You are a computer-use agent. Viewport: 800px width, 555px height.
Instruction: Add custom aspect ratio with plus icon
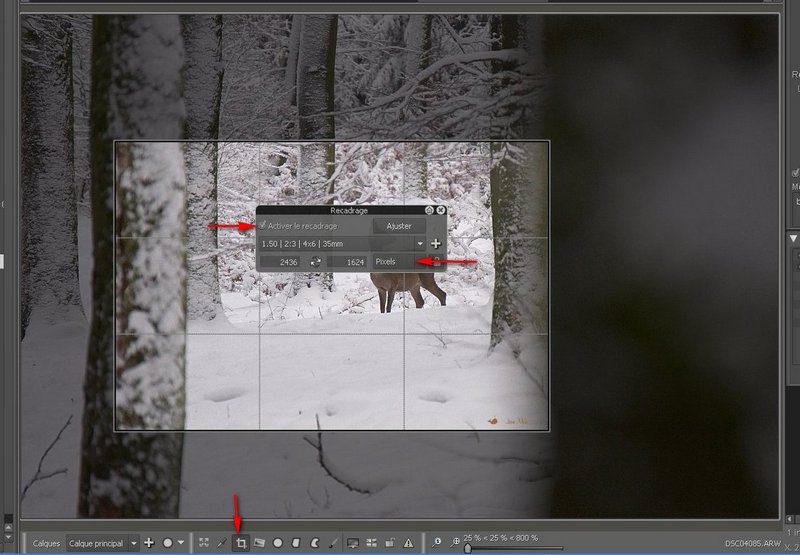(x=436, y=244)
